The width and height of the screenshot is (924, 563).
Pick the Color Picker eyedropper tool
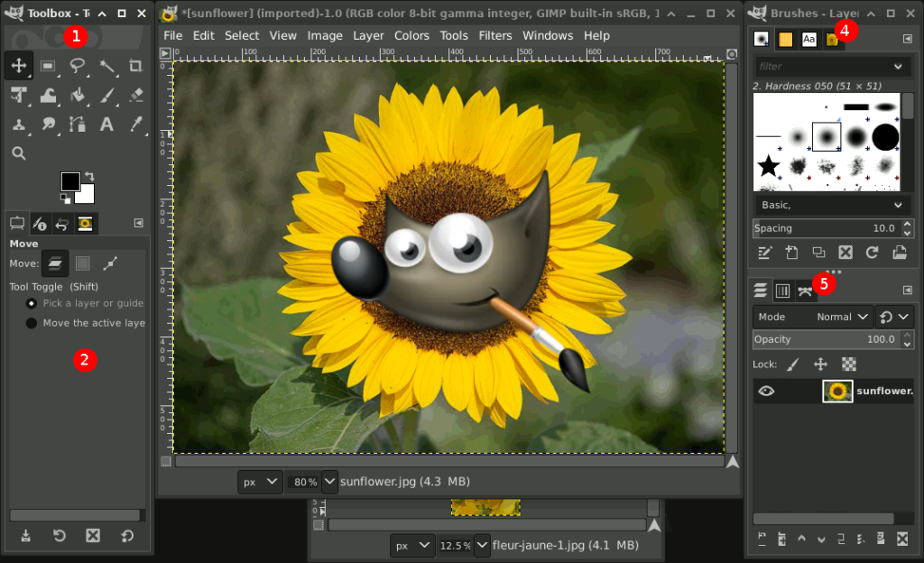(x=135, y=125)
